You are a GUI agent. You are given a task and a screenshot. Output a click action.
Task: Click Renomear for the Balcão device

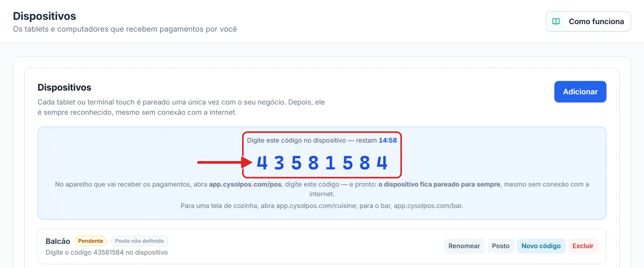[x=464, y=246]
